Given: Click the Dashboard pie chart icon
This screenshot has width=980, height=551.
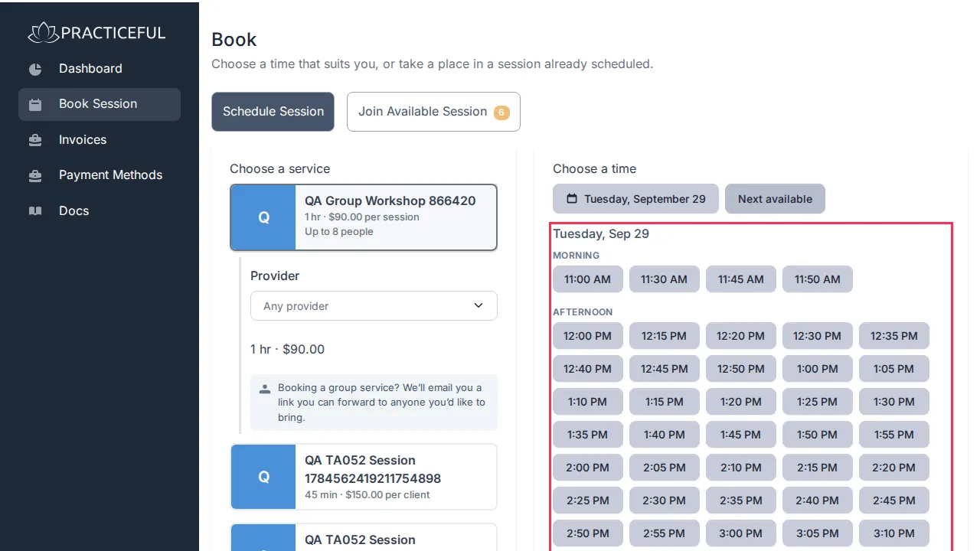Looking at the screenshot, I should click(35, 69).
